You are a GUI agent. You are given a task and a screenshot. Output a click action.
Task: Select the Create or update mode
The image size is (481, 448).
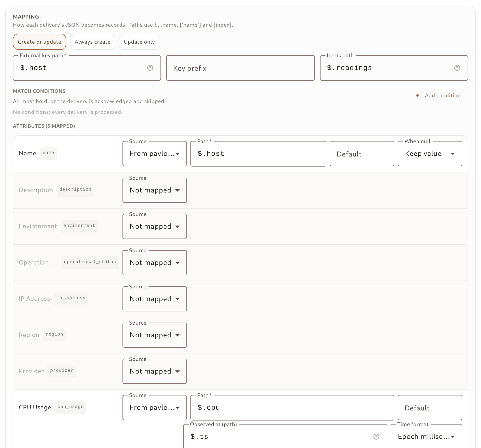click(39, 42)
